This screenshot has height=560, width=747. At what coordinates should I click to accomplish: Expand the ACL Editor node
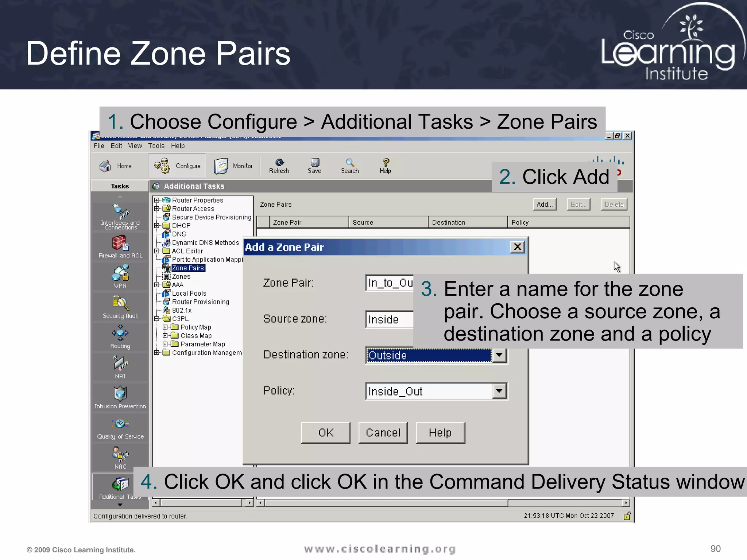click(156, 251)
